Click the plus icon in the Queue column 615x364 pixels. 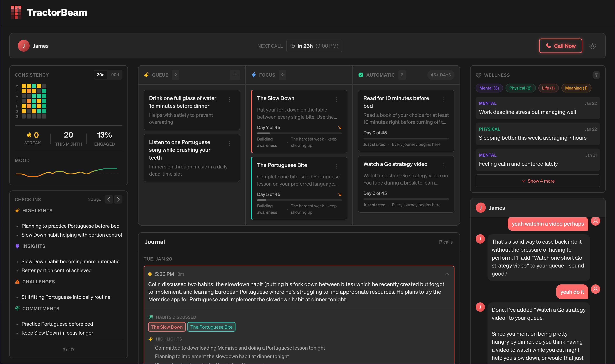coord(235,75)
